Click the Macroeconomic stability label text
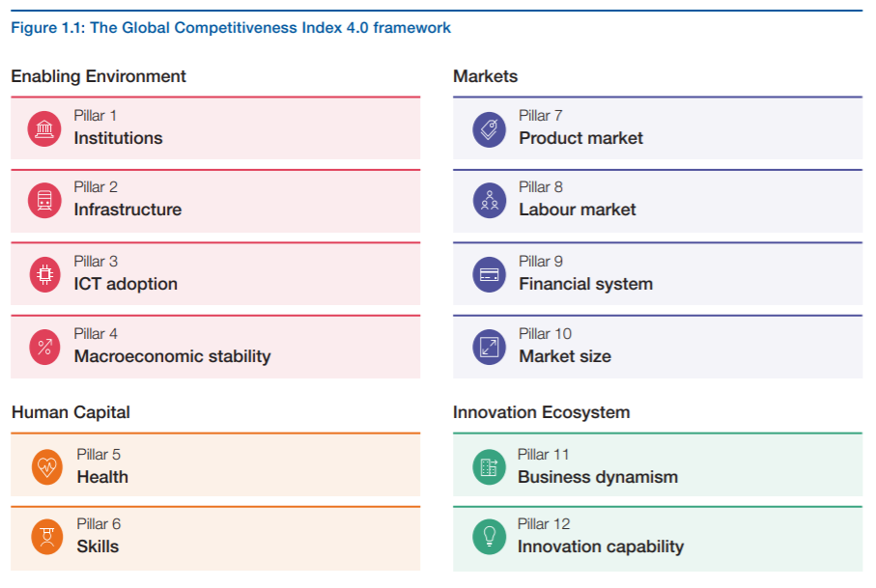The width and height of the screenshot is (876, 588). 172,356
